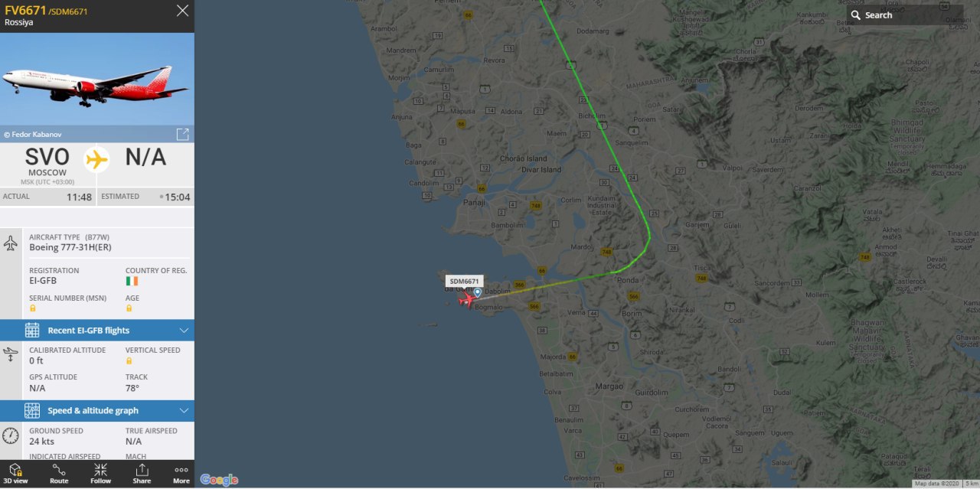Select the red aircraft on the map

[x=466, y=300]
